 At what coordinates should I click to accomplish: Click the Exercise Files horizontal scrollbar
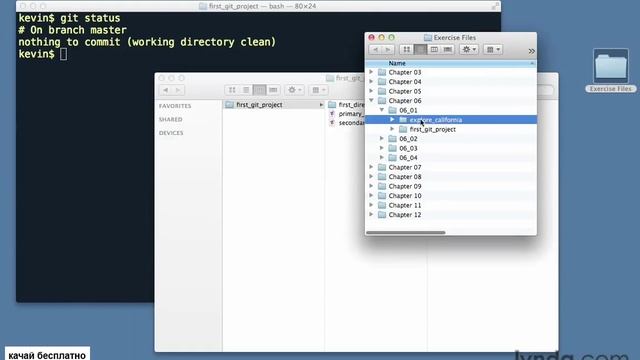point(406,233)
